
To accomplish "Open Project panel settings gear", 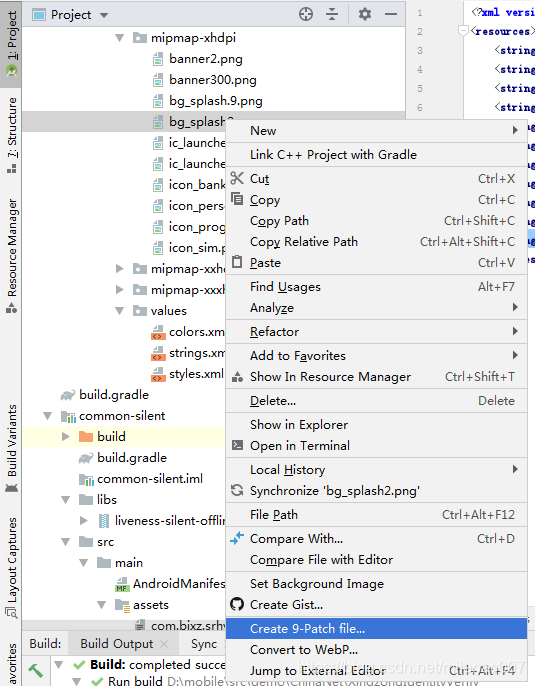I will pos(365,14).
